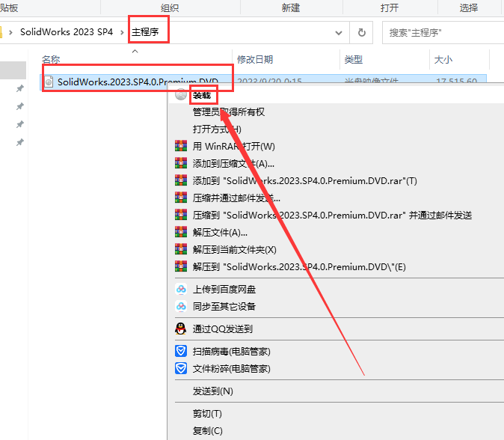The width and height of the screenshot is (504, 440).
Task: Click the SolidWorks 2023 SP4 breadcrumb
Action: coord(67,32)
